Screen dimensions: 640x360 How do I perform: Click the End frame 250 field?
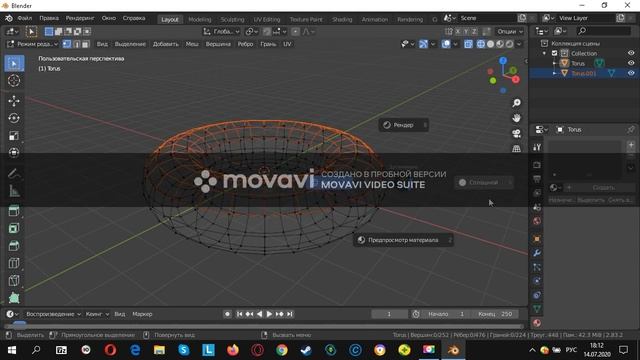point(495,314)
